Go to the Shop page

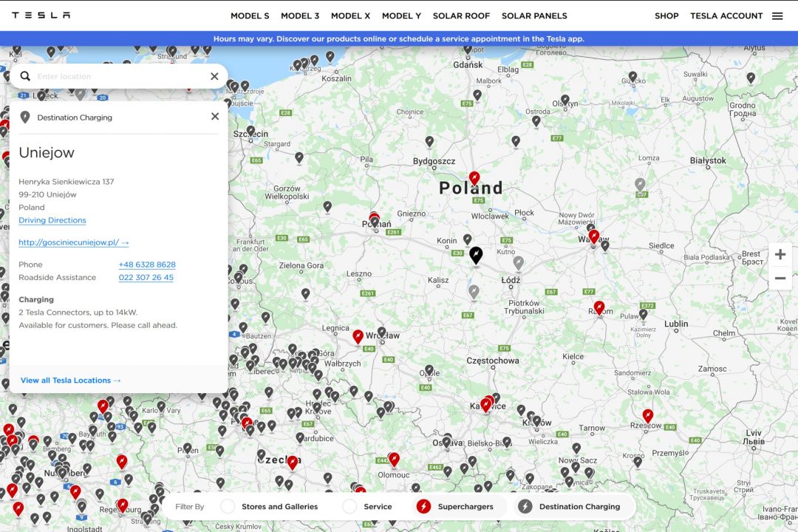pos(666,16)
